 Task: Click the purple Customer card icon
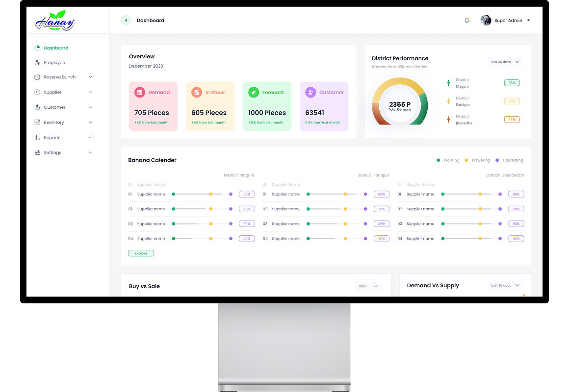tap(310, 92)
